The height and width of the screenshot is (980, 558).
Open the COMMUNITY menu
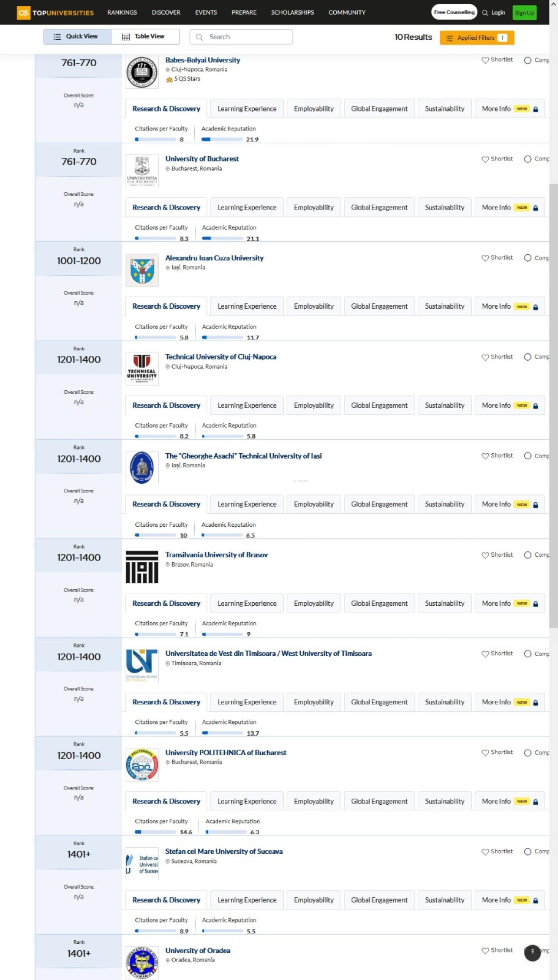click(347, 13)
